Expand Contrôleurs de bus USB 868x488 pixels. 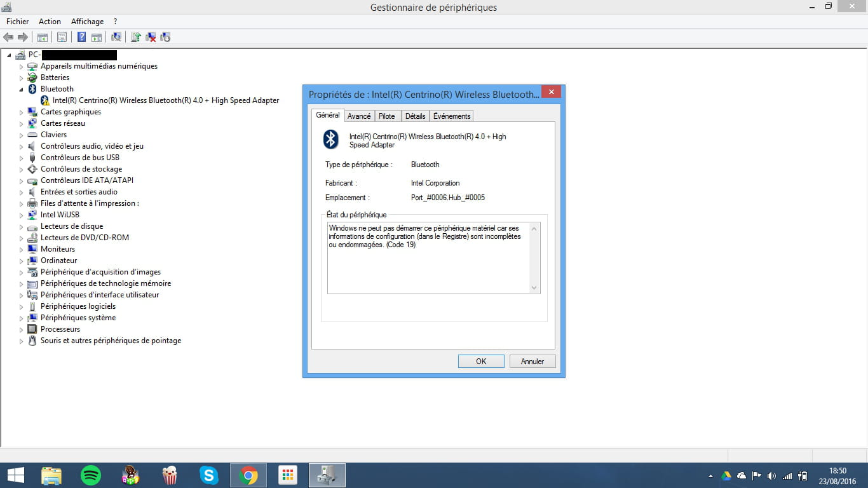click(x=21, y=158)
